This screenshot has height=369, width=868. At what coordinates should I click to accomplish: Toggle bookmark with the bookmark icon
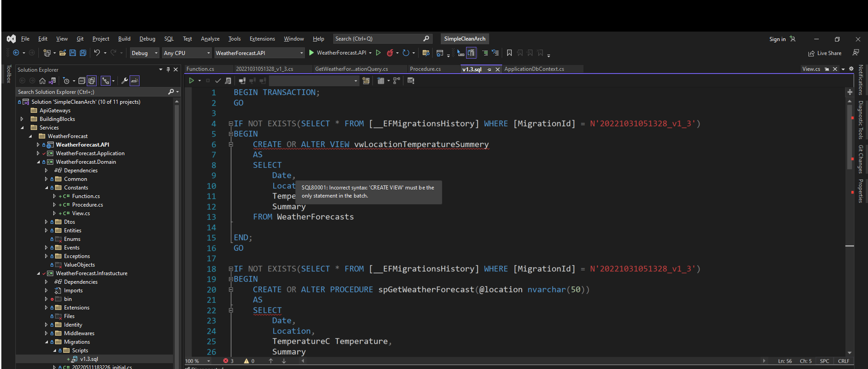coord(509,53)
